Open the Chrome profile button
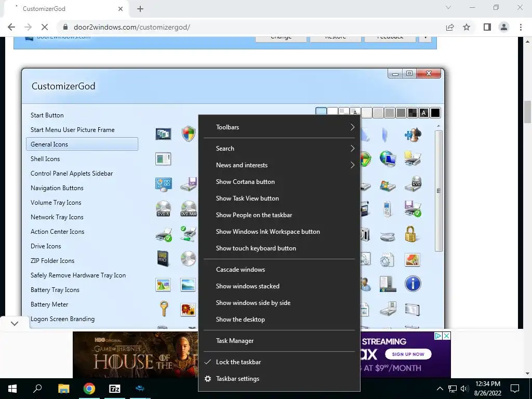 click(504, 27)
